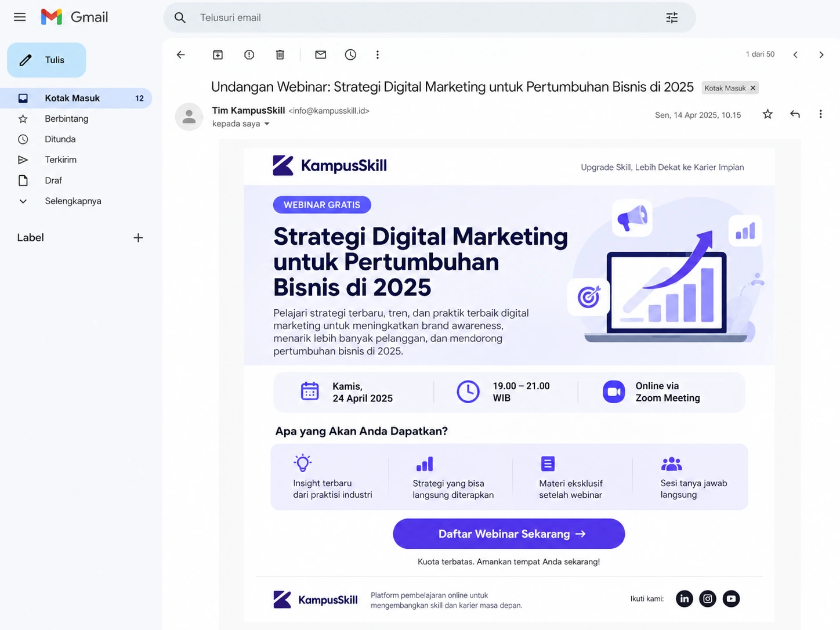Click sender profile avatar
The width and height of the screenshot is (840, 630).
point(189,117)
